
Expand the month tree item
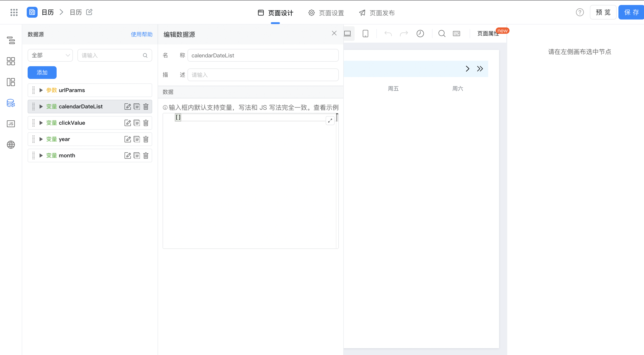[x=41, y=156]
